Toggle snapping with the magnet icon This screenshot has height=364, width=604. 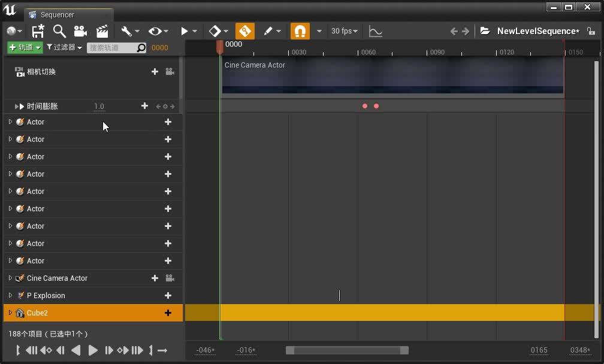click(x=300, y=31)
